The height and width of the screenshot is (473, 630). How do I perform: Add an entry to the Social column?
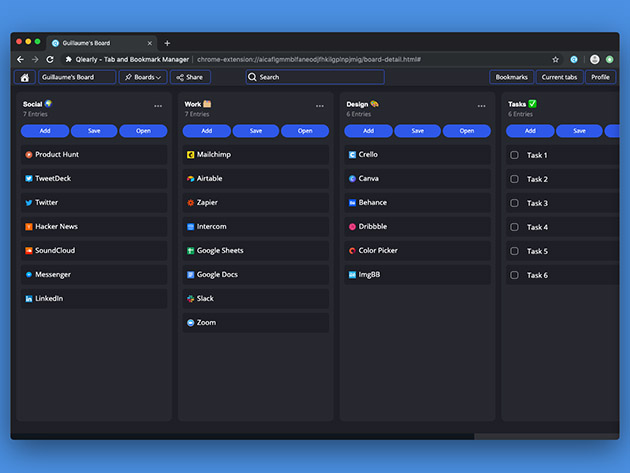(x=45, y=131)
